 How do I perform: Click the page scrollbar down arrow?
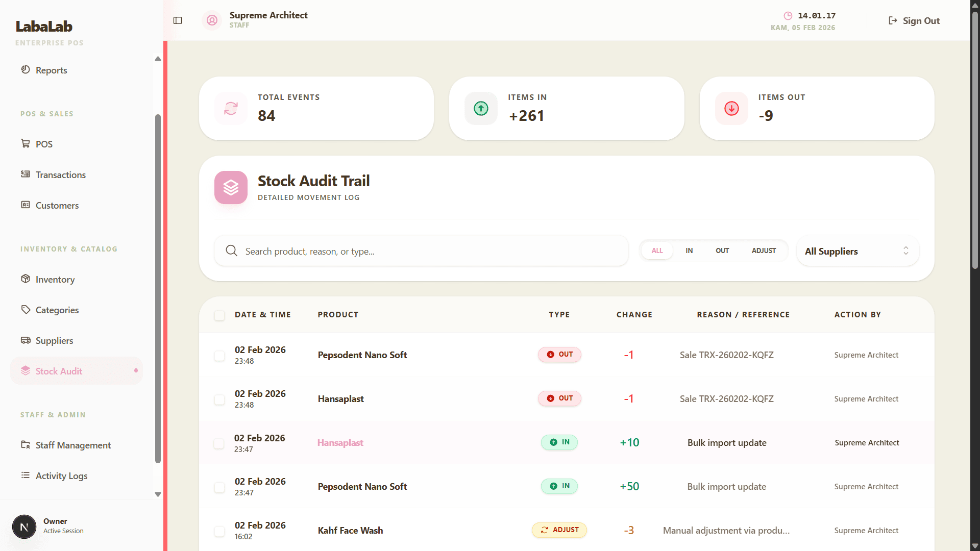click(975, 546)
